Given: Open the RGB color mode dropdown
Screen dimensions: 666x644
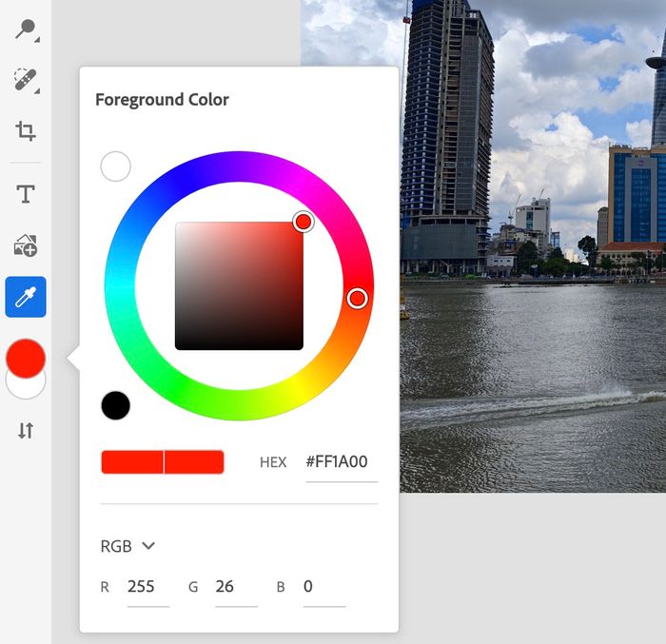Looking at the screenshot, I should coord(128,546).
